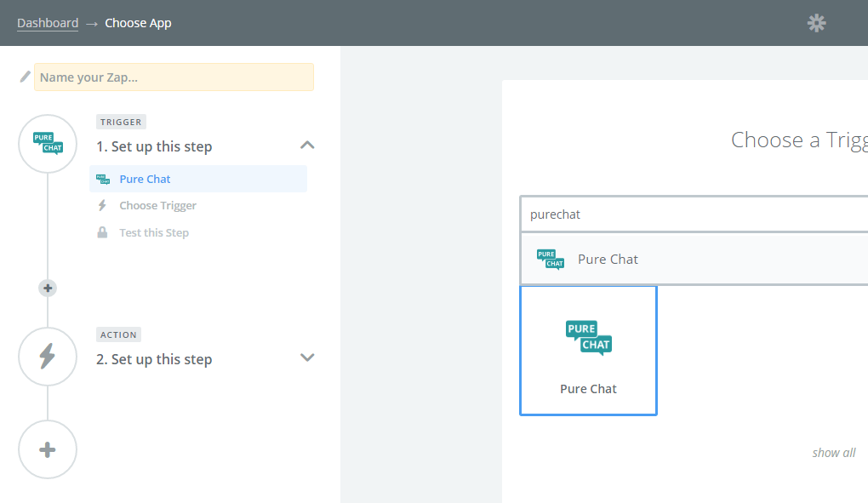Screen dimensions: 868x503
Task: Go back to Dashboard via breadcrumb
Action: click(x=48, y=23)
